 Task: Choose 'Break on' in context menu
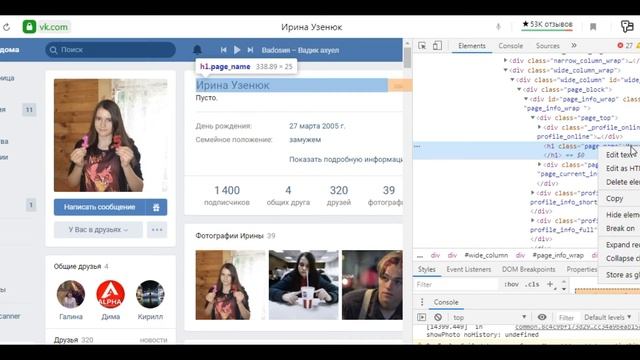click(621, 229)
